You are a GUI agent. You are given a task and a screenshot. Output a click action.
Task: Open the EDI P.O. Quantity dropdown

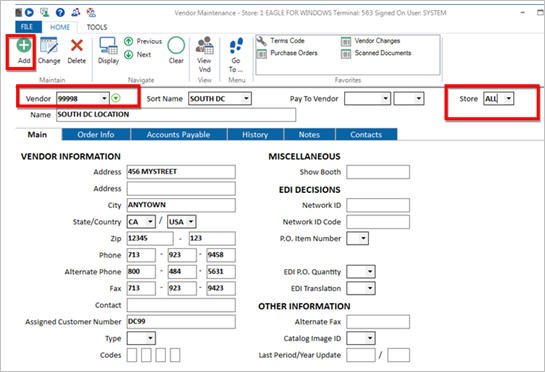coord(370,272)
